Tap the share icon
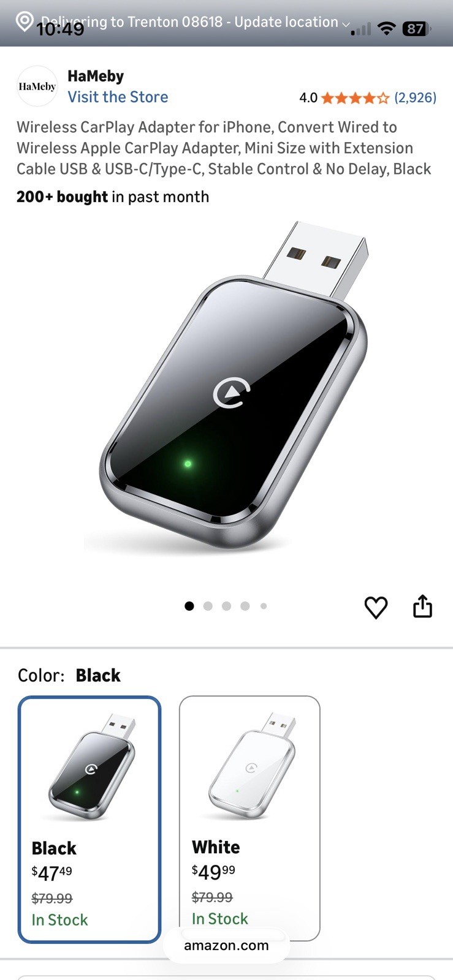 point(422,606)
